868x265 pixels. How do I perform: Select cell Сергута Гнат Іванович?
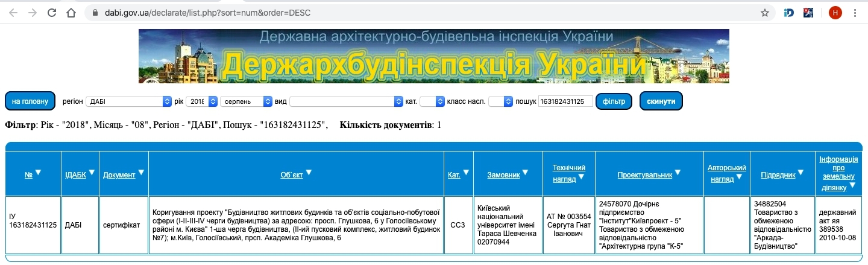click(x=569, y=225)
